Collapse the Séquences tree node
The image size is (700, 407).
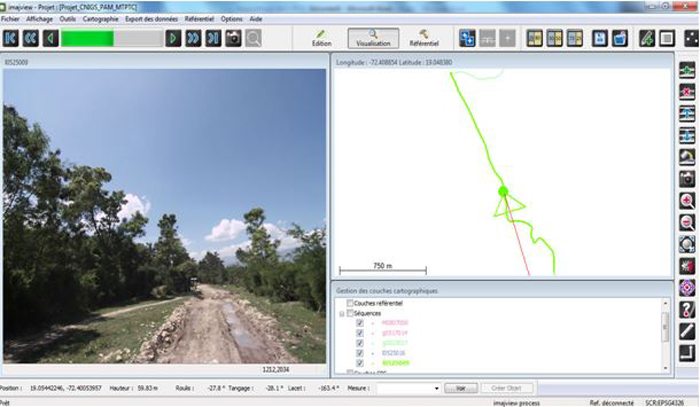[x=341, y=313]
